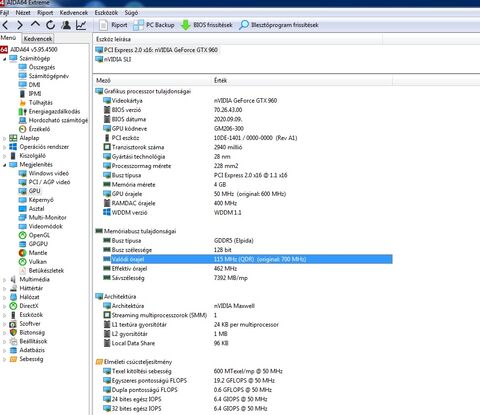This screenshot has height=415, width=480.
Task: Select Eszközök tree category
Action: 26,315
